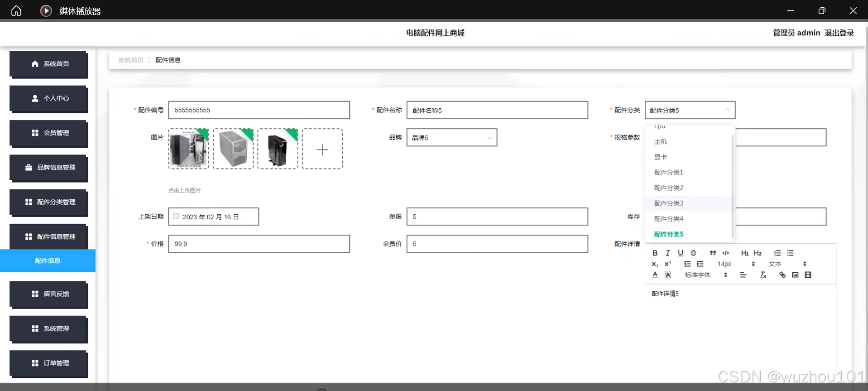
Task: Expand 系统管理 sidebar menu
Action: 49,328
